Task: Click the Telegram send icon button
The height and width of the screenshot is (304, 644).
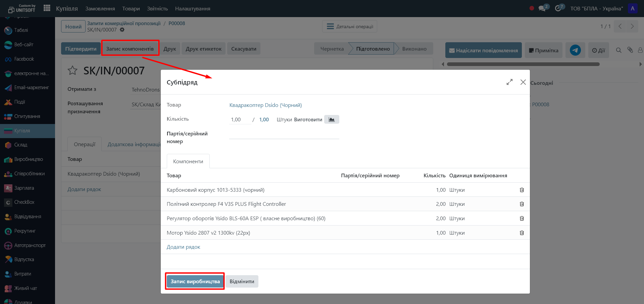Action: pyautogui.click(x=575, y=50)
